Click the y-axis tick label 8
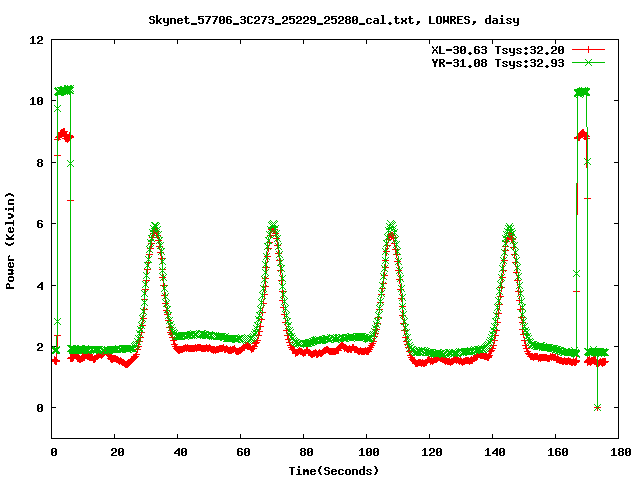The height and width of the screenshot is (480, 640). [x=40, y=163]
